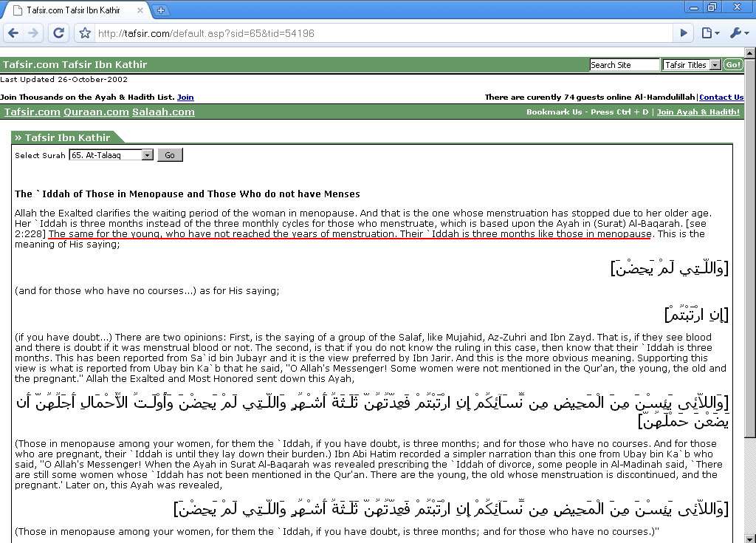
Task: Open the Tafsir Titles dropdown
Action: tap(692, 65)
